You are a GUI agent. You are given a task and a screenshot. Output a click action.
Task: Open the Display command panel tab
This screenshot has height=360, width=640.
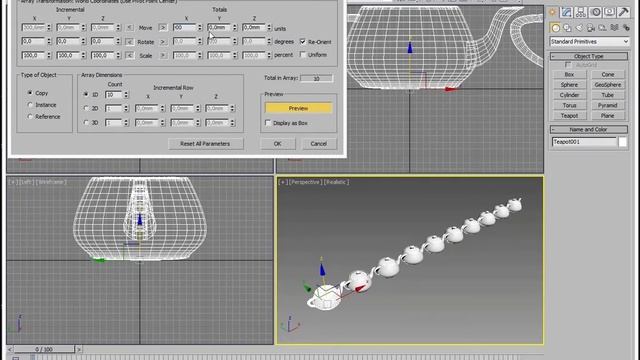coord(609,12)
